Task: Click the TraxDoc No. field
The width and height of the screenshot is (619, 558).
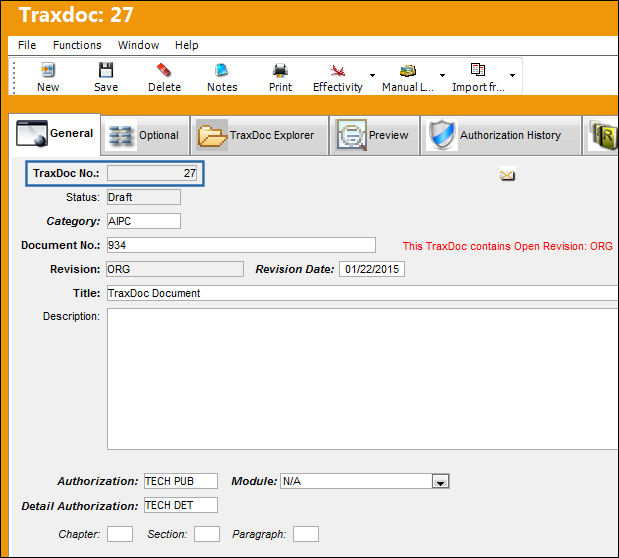Action: (x=152, y=173)
